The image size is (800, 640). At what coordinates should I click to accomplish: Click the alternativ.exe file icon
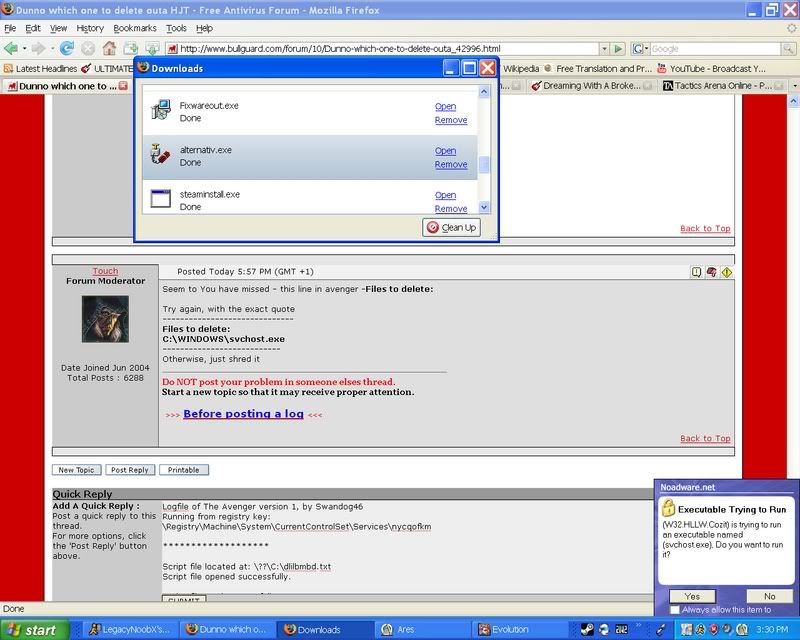pyautogui.click(x=161, y=155)
